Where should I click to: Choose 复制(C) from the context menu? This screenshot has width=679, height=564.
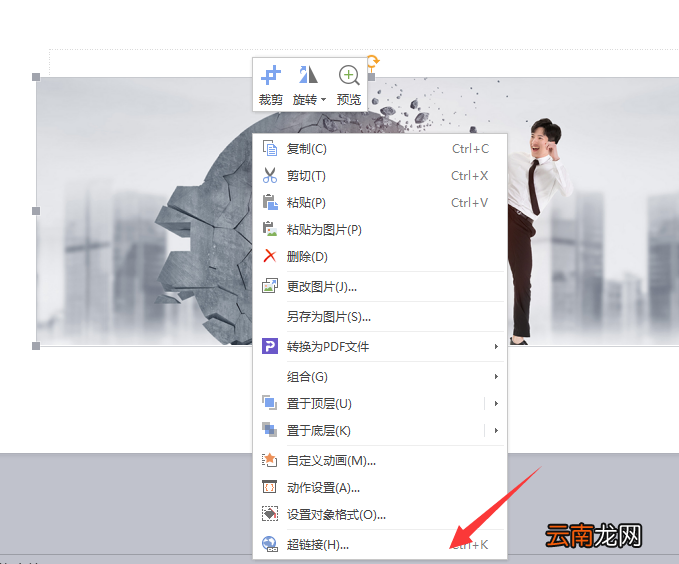point(379,149)
